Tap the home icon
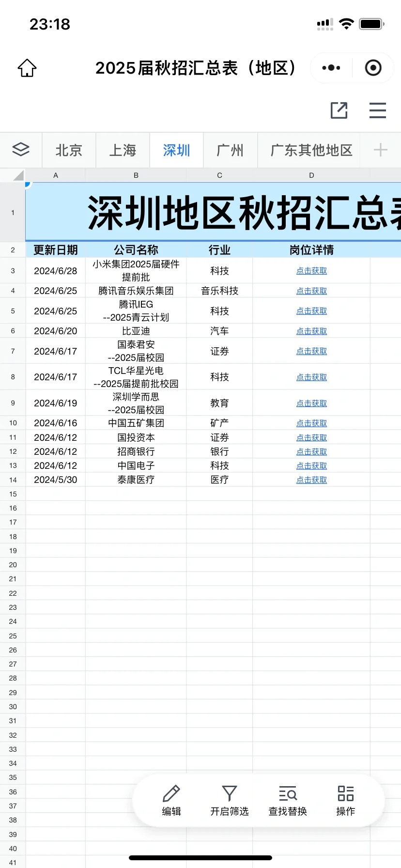Viewport: 401px width, 868px height. (27, 68)
